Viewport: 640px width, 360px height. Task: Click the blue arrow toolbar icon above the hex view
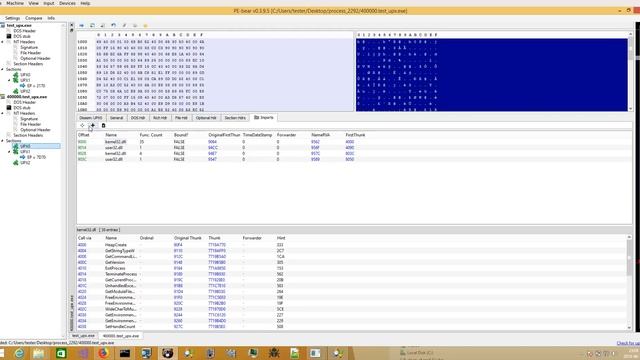tap(82, 25)
